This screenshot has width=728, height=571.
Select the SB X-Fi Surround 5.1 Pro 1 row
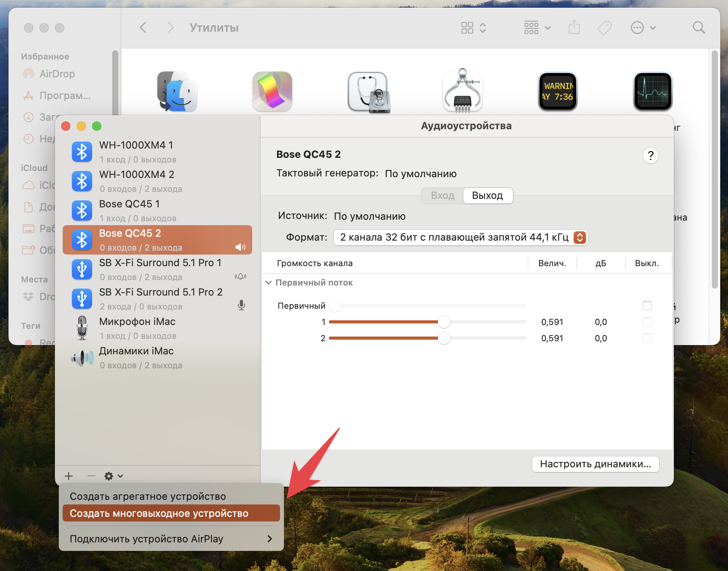pos(157,269)
